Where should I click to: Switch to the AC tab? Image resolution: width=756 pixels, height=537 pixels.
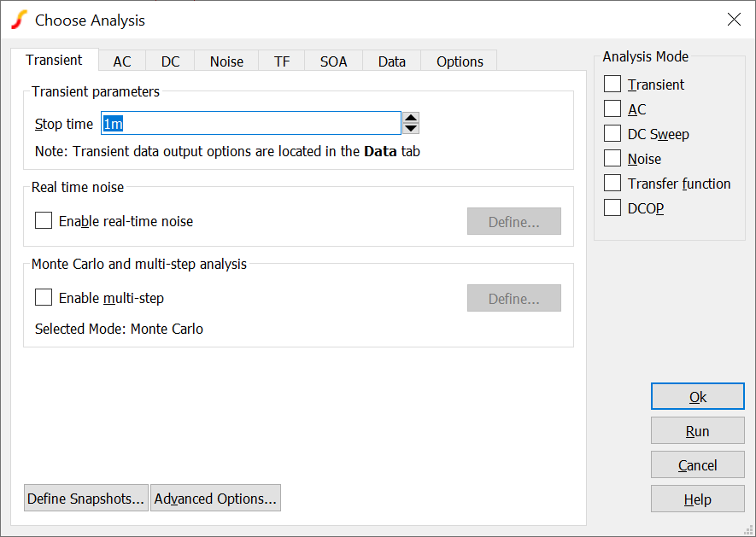(x=122, y=61)
